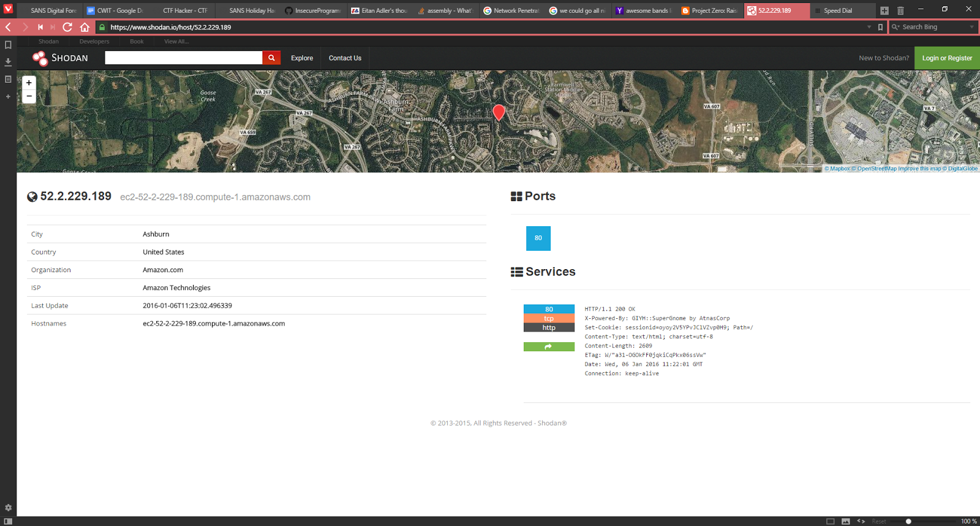Click the Shodan logo
980x526 pixels.
click(60, 58)
